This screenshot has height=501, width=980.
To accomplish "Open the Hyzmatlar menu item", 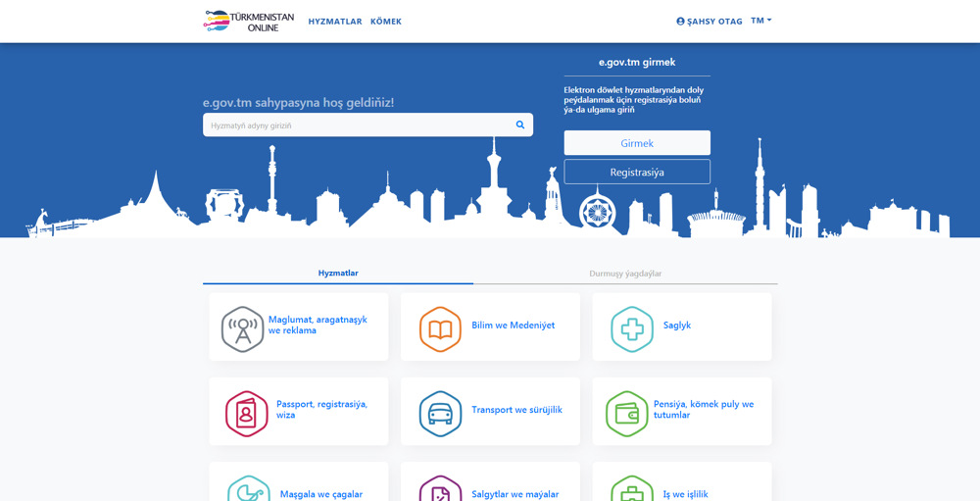I will 335,22.
